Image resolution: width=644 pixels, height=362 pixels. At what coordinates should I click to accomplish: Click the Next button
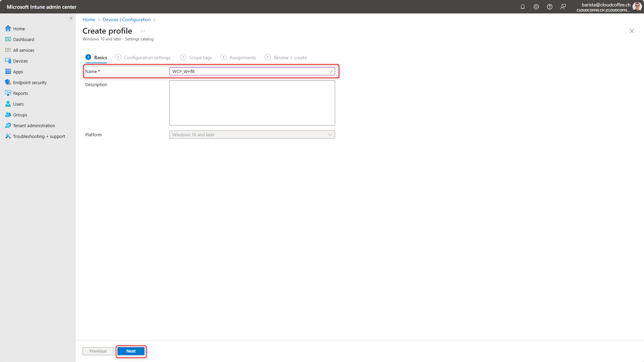pos(131,351)
